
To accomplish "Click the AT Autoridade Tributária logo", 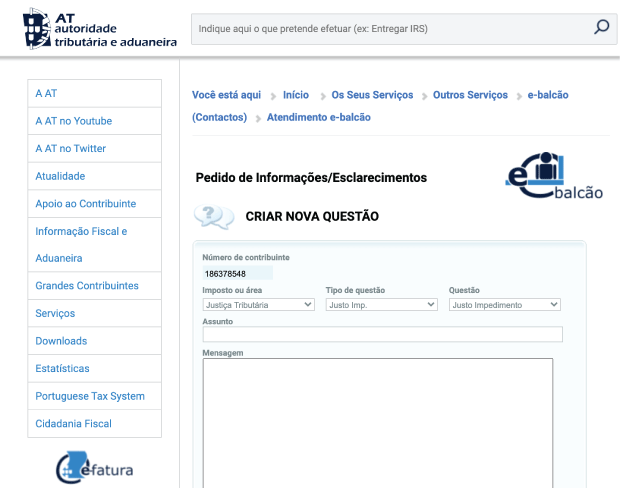I will [100, 29].
